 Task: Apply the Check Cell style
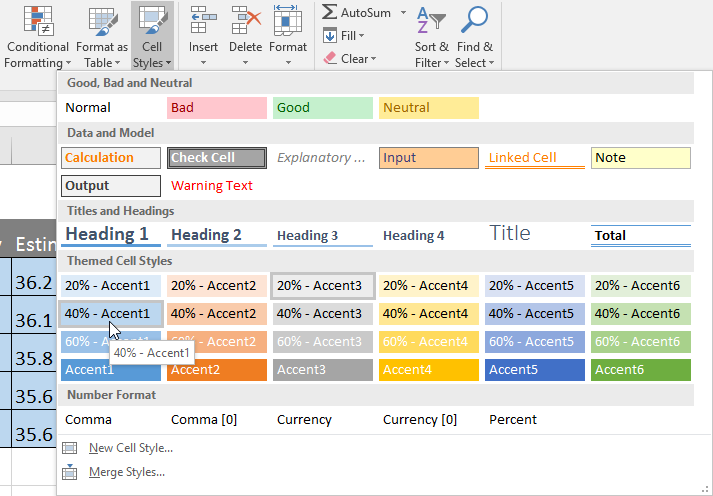[217, 158]
